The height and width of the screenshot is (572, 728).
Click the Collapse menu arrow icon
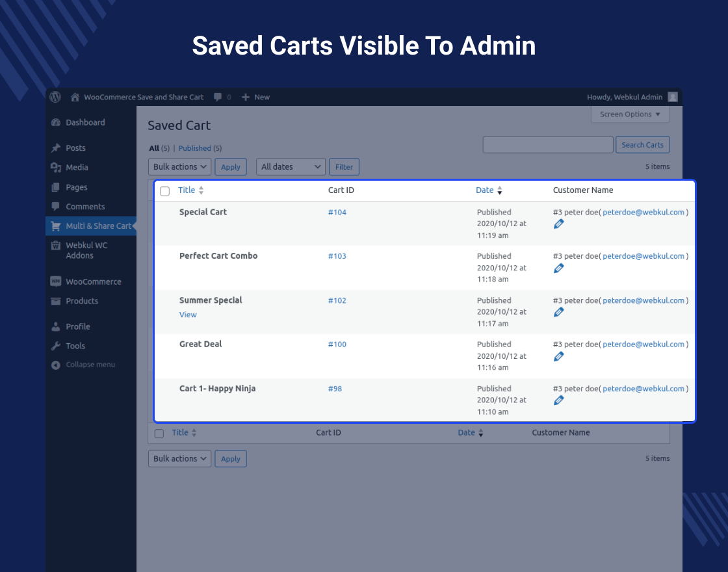(x=56, y=365)
